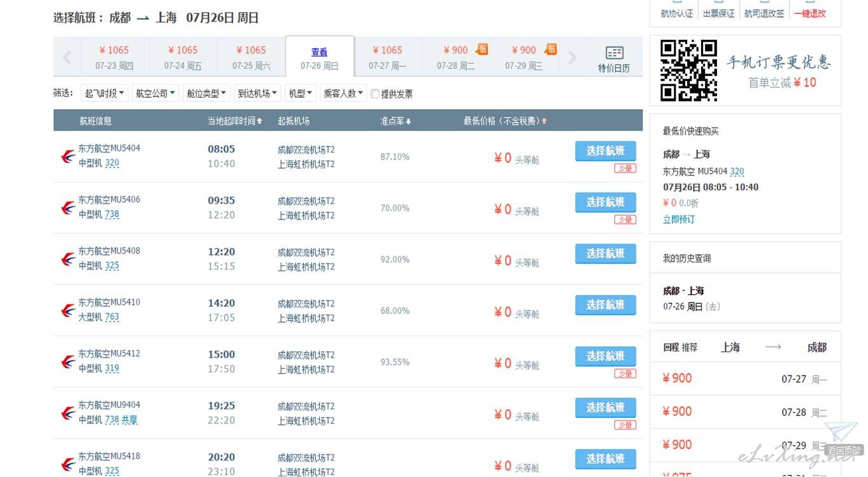
Task: Open the 航空公司 filter dropdown
Action: pyautogui.click(x=155, y=93)
